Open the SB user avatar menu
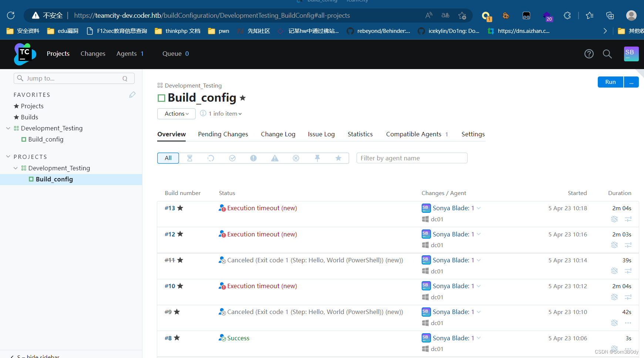This screenshot has width=644, height=358. [631, 54]
